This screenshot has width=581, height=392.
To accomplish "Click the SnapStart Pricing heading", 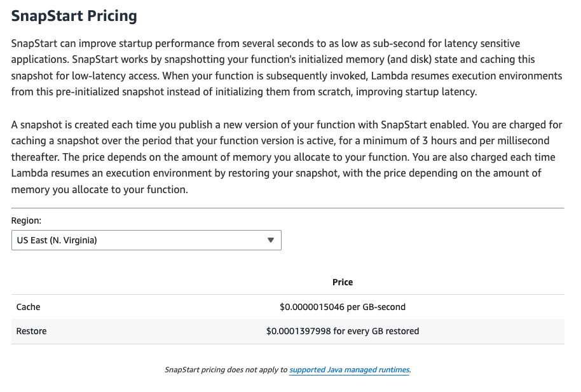I will point(74,16).
